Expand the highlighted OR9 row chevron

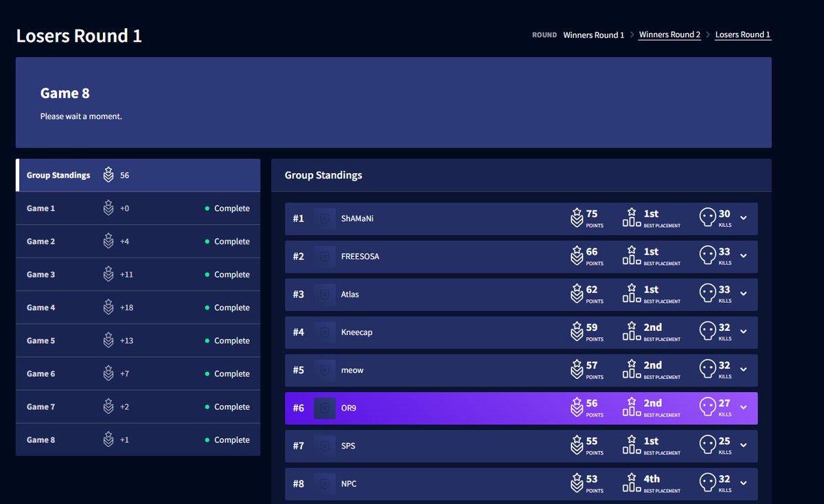click(744, 408)
